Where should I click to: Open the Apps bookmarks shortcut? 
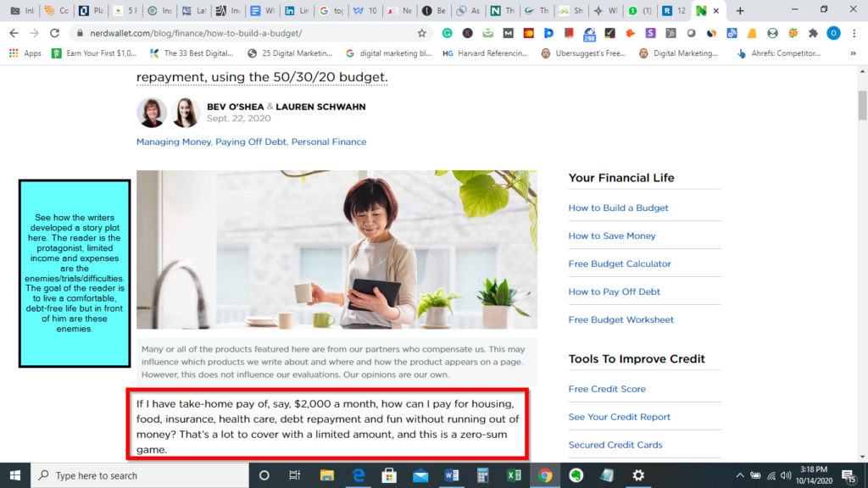coord(25,53)
